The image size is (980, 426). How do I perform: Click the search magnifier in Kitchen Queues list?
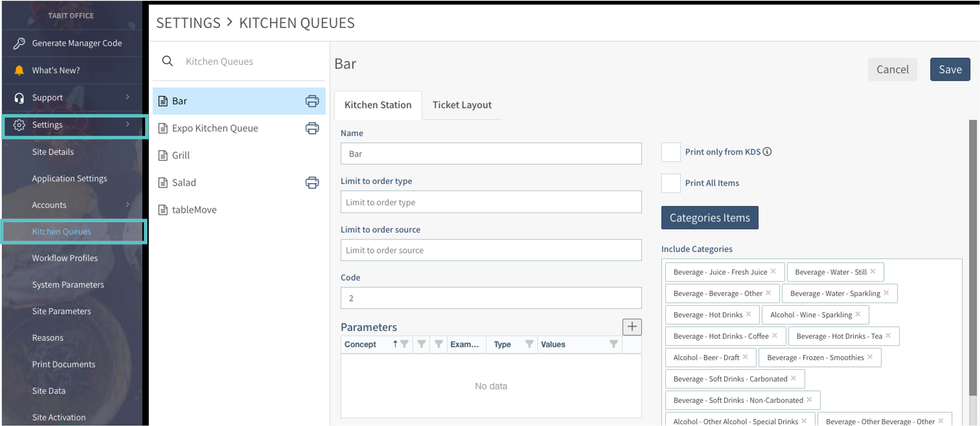167,61
